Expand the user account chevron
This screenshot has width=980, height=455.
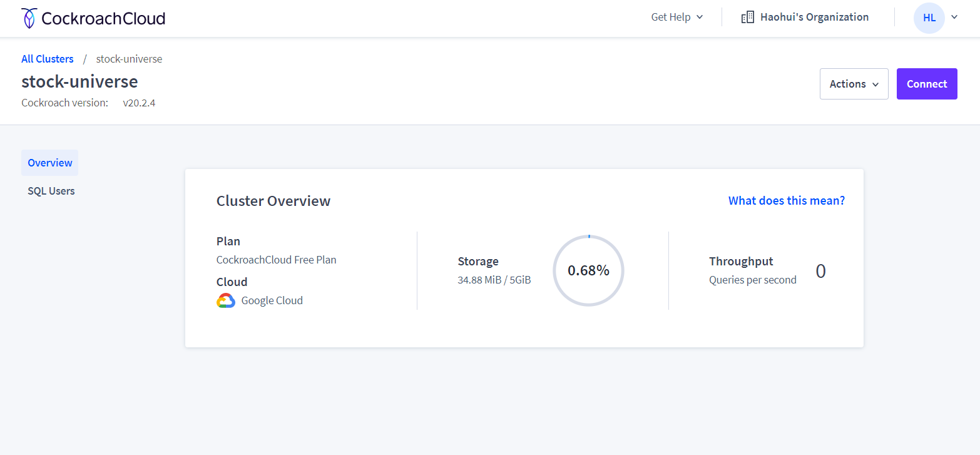(x=954, y=18)
